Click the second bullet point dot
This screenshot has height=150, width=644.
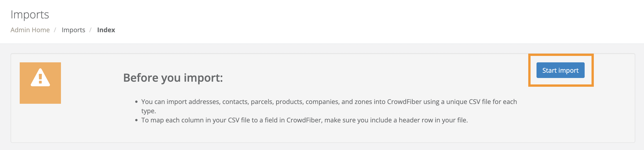136,120
